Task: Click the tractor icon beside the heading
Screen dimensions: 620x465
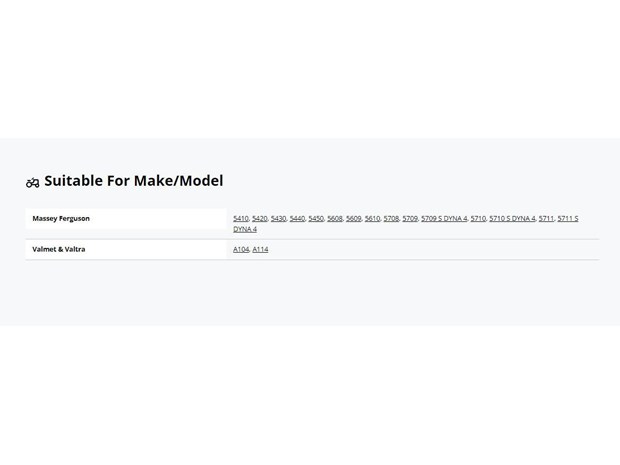Action: [x=32, y=182]
